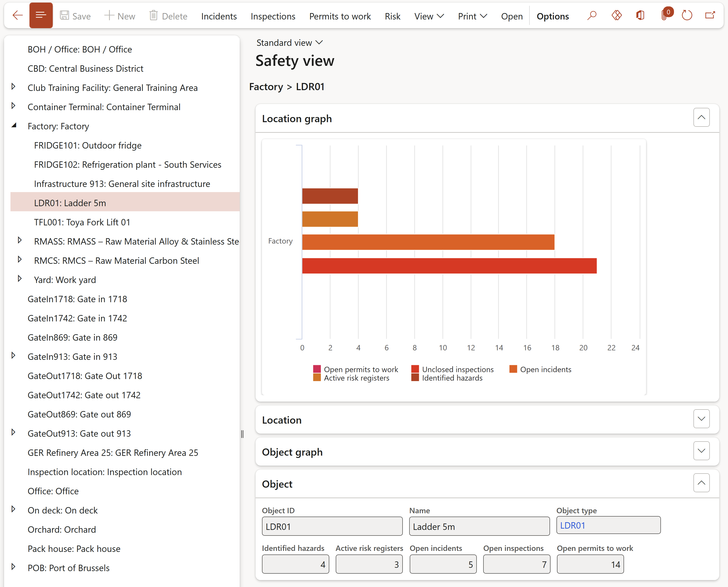The image size is (728, 587).
Task: Open the View dropdown menu
Action: [x=429, y=16]
